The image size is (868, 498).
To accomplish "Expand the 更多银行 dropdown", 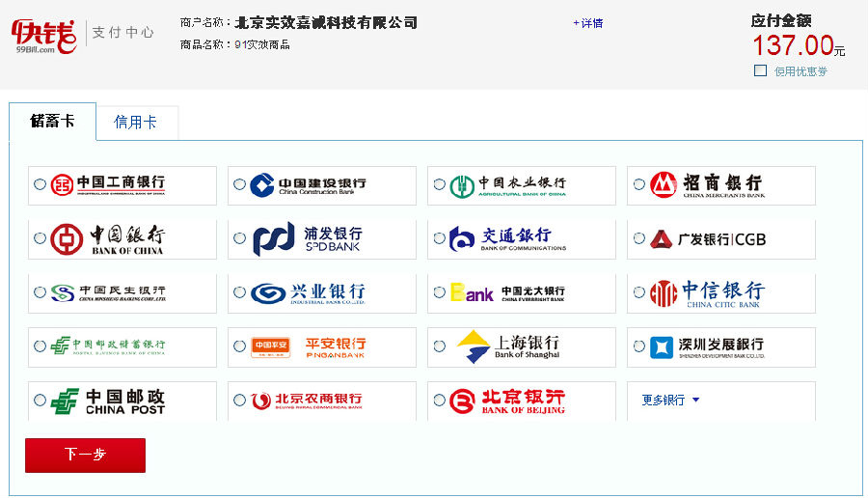I will coord(670,400).
